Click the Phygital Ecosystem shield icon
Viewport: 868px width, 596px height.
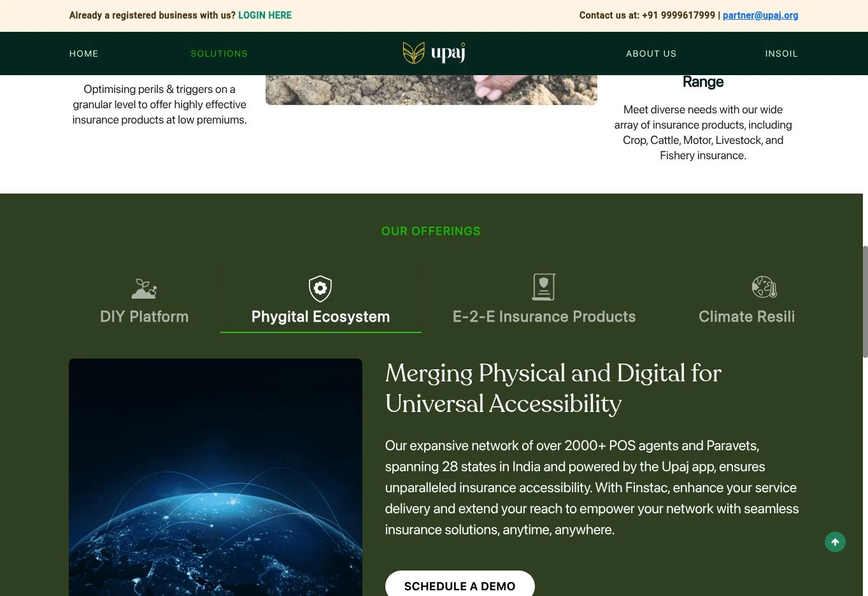point(320,288)
